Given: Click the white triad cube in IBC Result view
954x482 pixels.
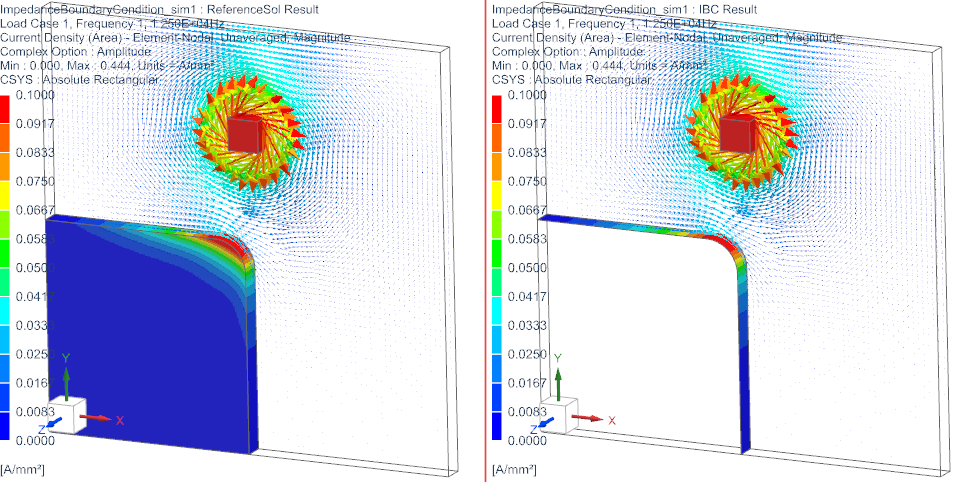Looking at the screenshot, I should pos(559,420).
